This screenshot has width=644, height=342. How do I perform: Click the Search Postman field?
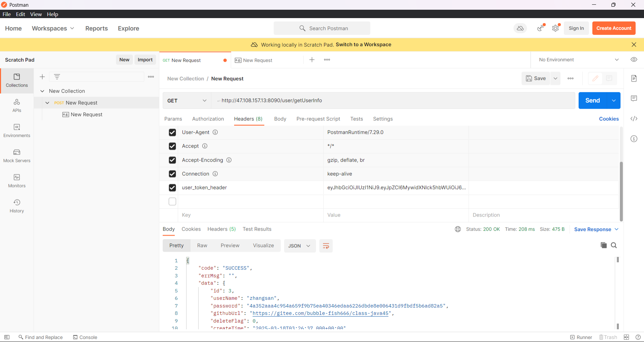coord(322,28)
